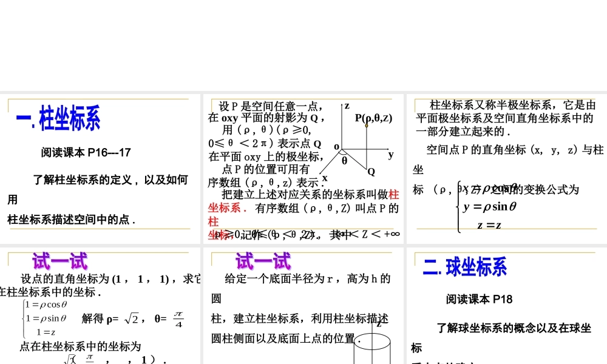Open the slide starting 柱坐标系又称半极坐标系
The image size is (607, 364).
coord(507,169)
